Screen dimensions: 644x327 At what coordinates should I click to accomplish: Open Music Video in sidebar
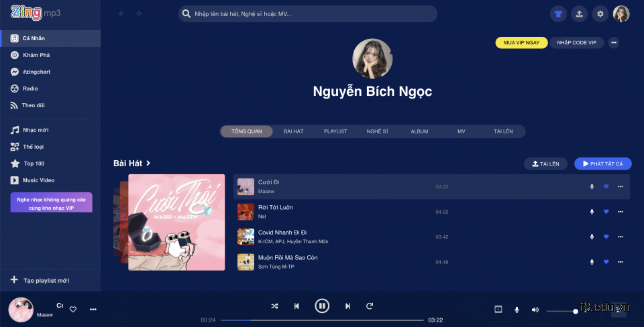pyautogui.click(x=50, y=180)
